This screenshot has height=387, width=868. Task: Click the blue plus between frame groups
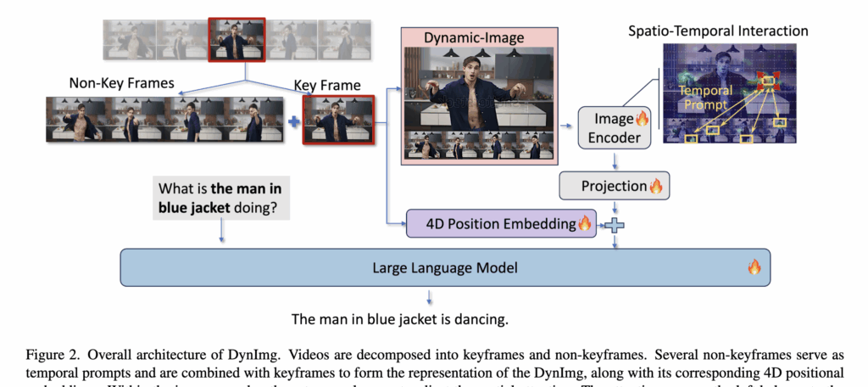pyautogui.click(x=294, y=121)
